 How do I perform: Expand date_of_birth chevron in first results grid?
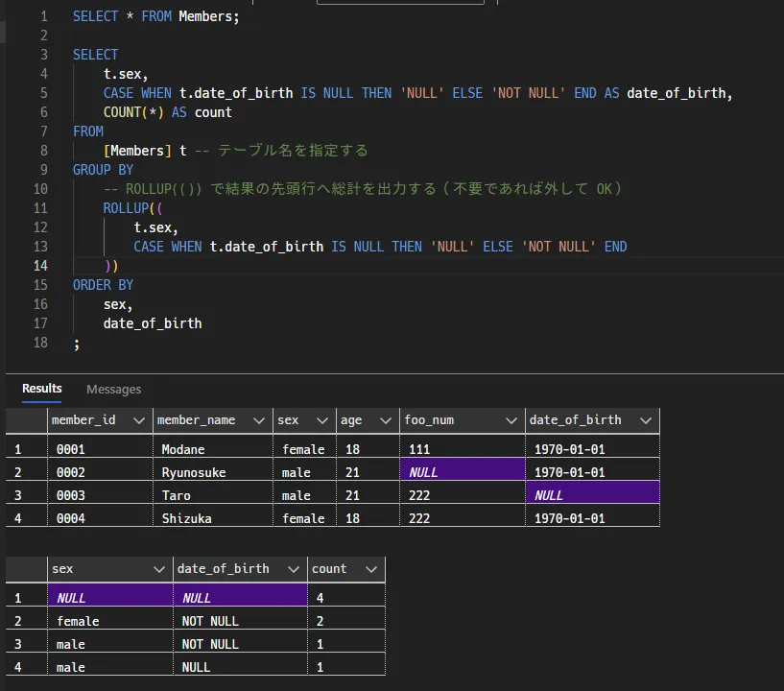(646, 420)
